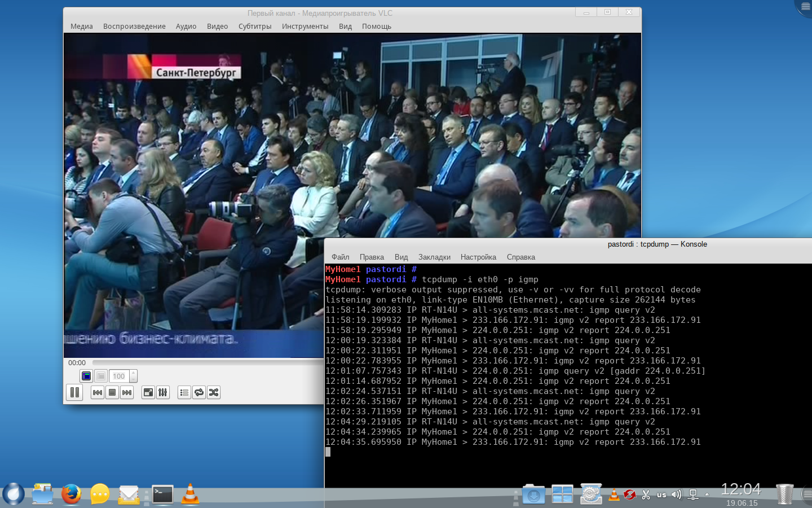Open the Downloads folder icon in panel
The height and width of the screenshot is (508, 812).
point(533,494)
